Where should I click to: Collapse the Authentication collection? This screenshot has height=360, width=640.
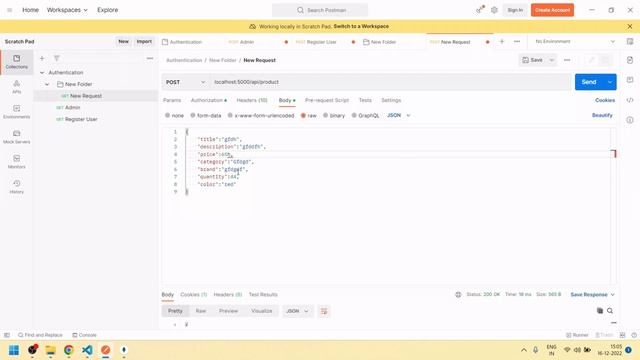pos(42,73)
